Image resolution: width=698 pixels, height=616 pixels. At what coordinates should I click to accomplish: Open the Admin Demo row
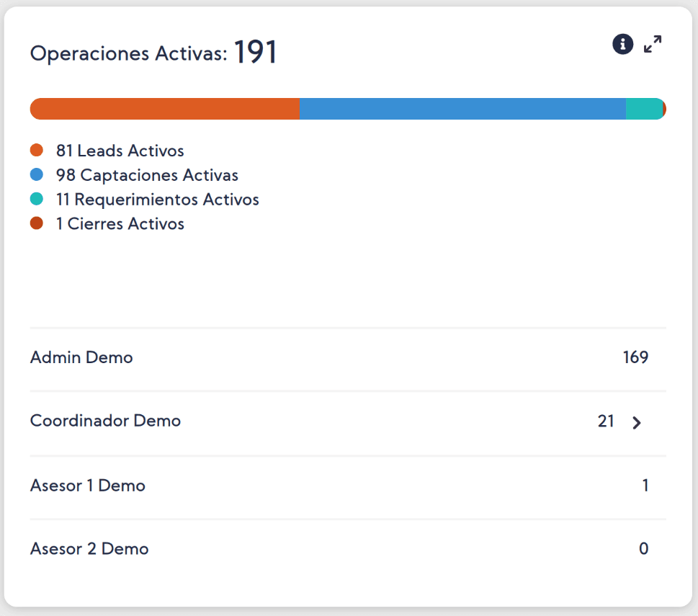(x=81, y=357)
